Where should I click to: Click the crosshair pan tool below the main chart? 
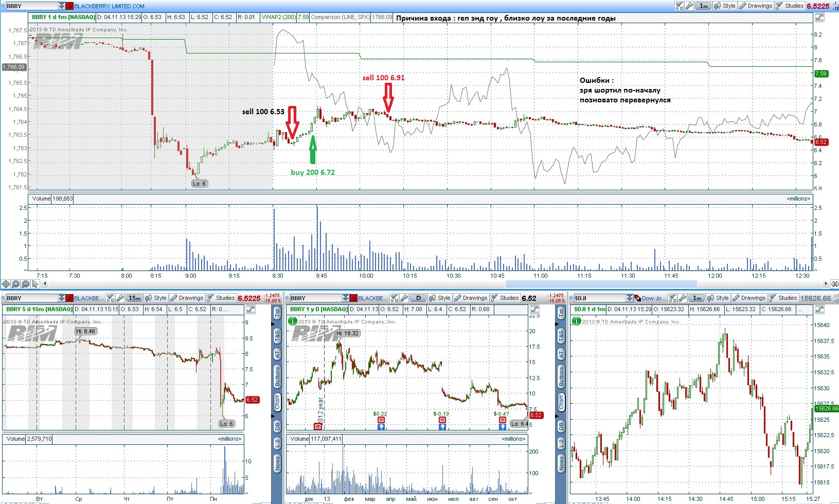click(x=6, y=284)
